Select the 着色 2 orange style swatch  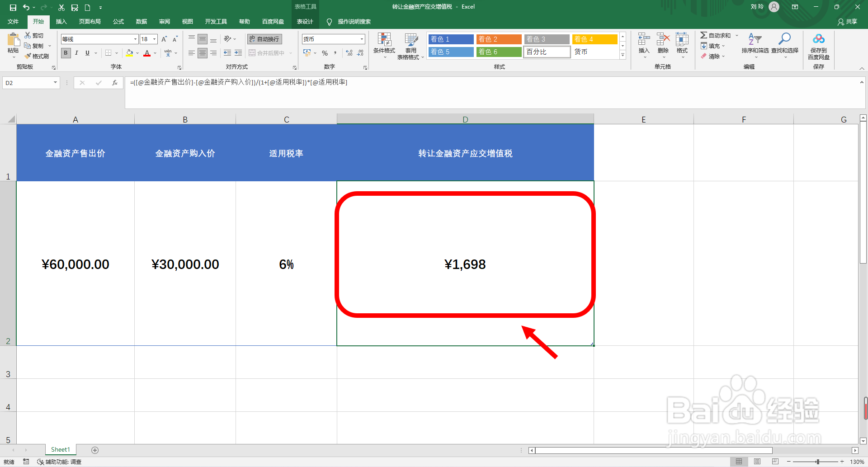[x=499, y=39]
